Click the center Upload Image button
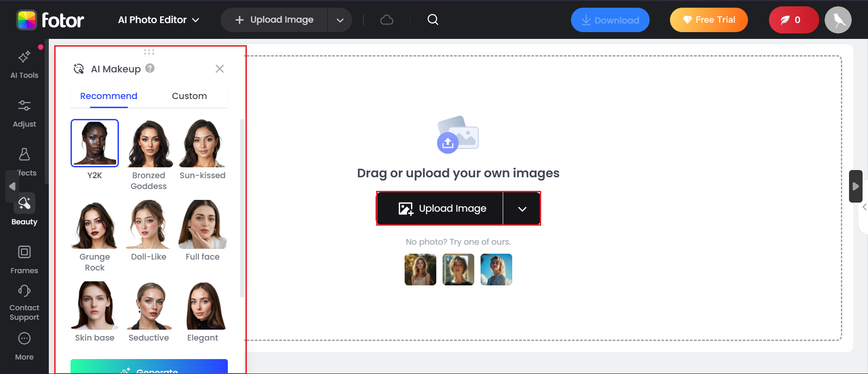The height and width of the screenshot is (374, 868). click(x=440, y=208)
